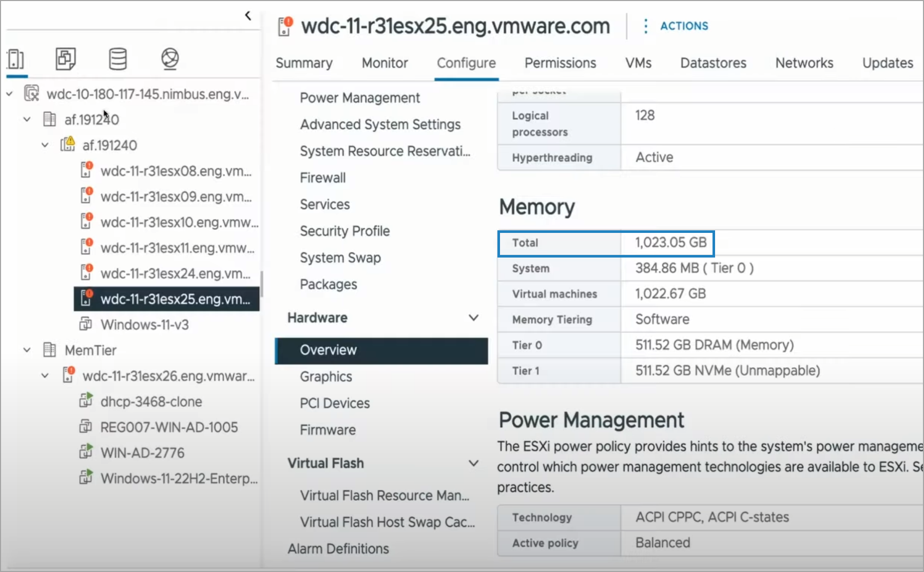Image resolution: width=924 pixels, height=572 pixels.
Task: Open Security Profile settings
Action: click(x=345, y=231)
